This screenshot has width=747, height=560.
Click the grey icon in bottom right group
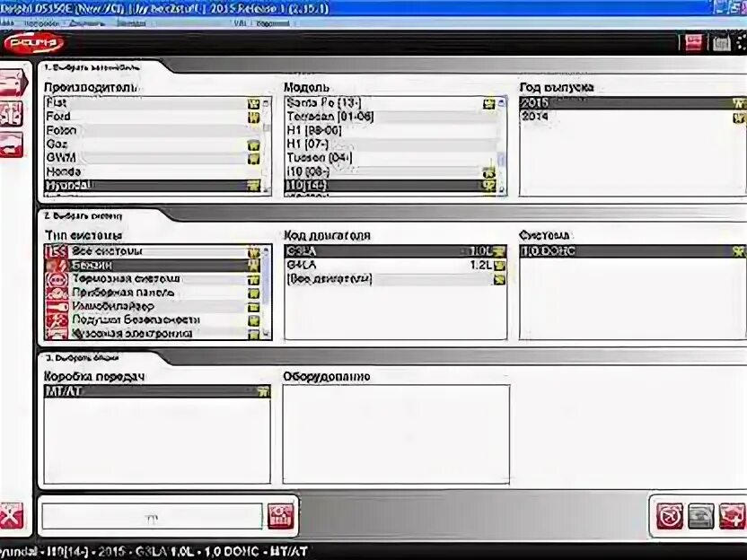[701, 516]
